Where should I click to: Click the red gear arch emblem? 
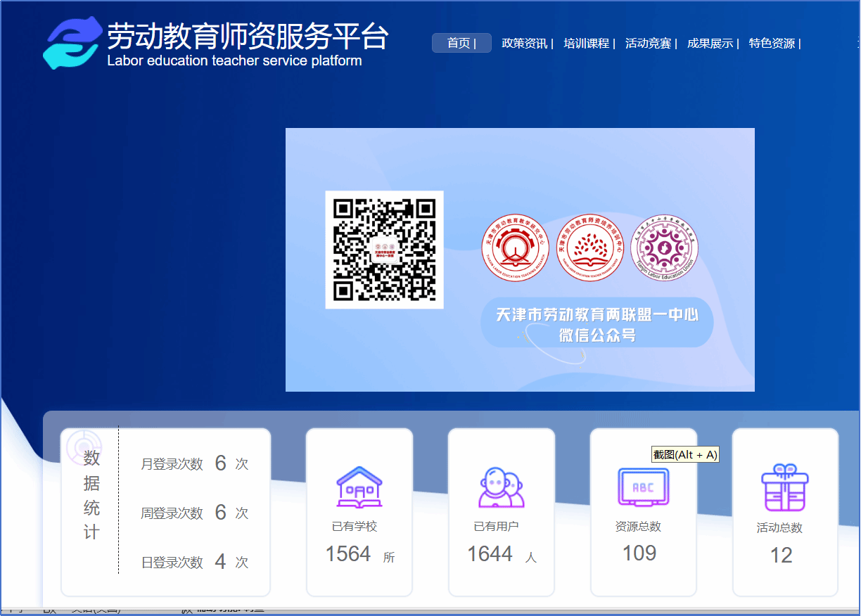[515, 248]
